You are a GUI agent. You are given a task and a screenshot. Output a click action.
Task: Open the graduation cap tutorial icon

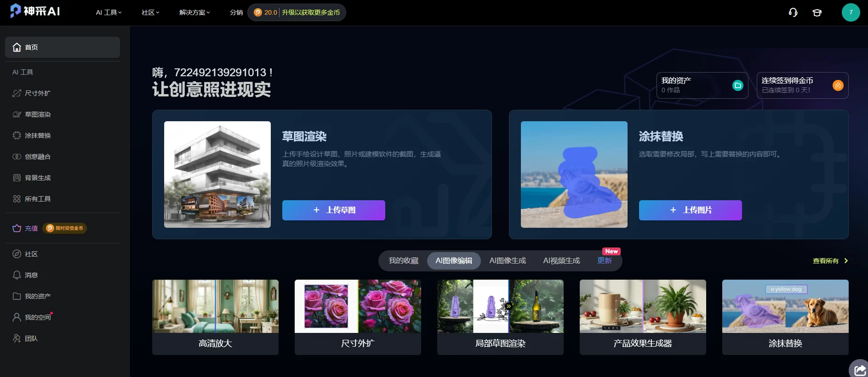(x=817, y=12)
